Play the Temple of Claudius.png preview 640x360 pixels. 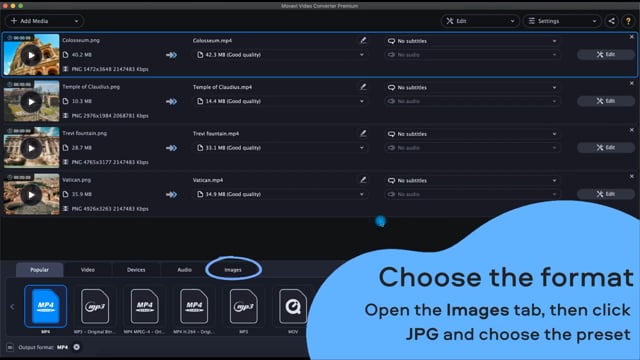coord(31,102)
